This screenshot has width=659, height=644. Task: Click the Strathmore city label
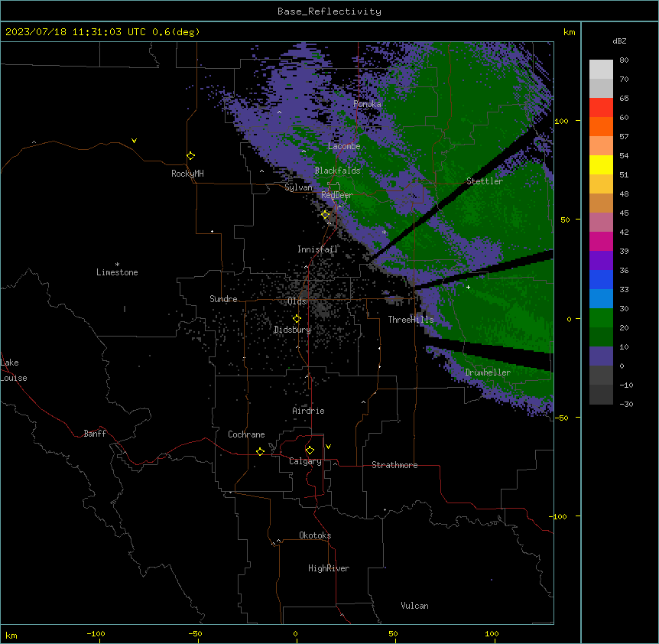coord(394,465)
